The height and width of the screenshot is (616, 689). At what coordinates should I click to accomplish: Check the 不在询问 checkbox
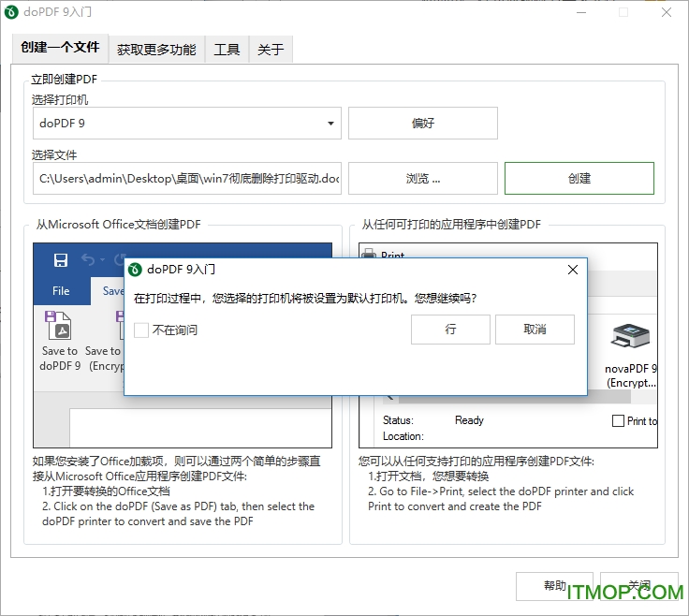141,330
